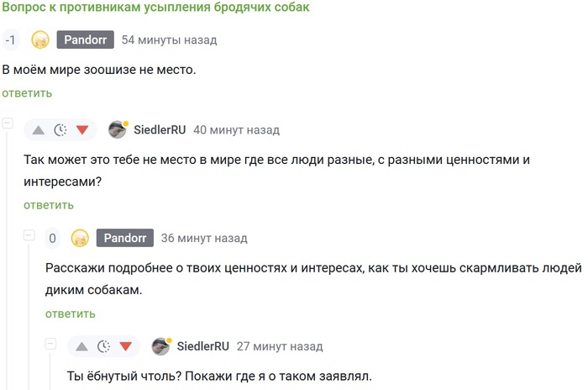This screenshot has height=390, width=588.
Task: Reply to SiedlerRU's comment about different values
Action: point(49,204)
